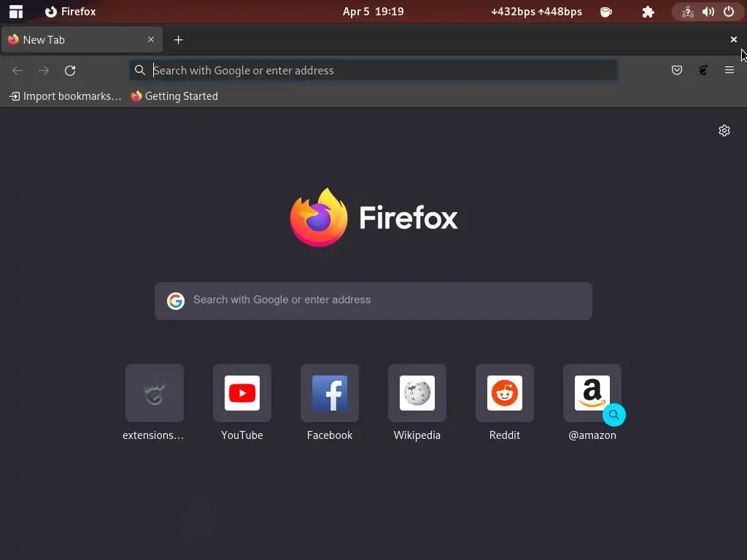Click the Forward navigation arrow
Viewport: 747px width, 560px height.
[x=44, y=71]
